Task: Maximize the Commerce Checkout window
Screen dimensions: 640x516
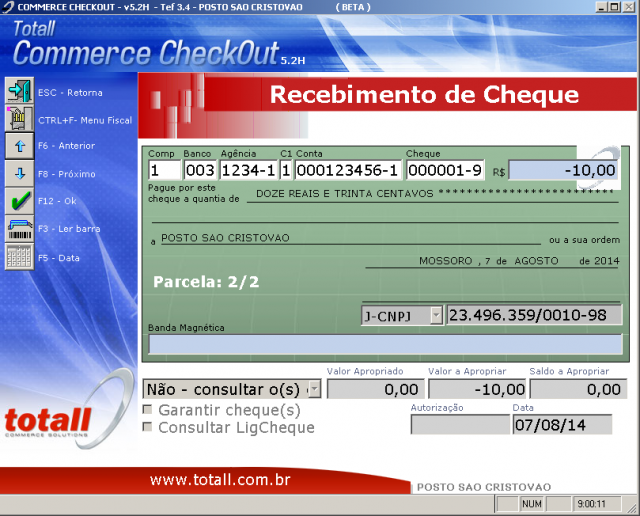Action: coord(615,7)
